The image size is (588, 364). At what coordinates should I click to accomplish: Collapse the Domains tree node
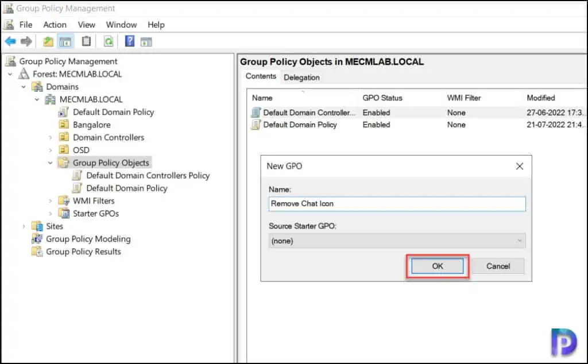coord(24,87)
